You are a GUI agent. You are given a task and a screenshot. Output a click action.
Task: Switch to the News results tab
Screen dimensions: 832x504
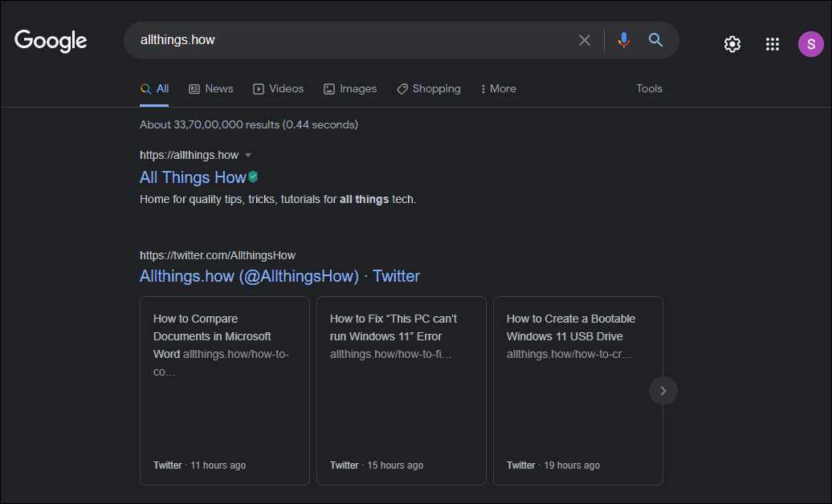click(211, 88)
